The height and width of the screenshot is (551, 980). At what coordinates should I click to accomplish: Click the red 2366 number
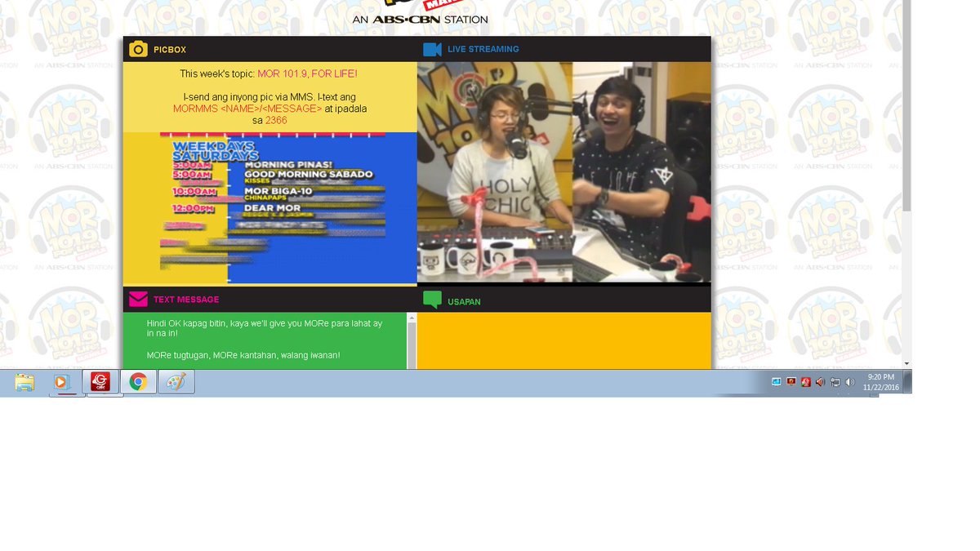point(276,120)
